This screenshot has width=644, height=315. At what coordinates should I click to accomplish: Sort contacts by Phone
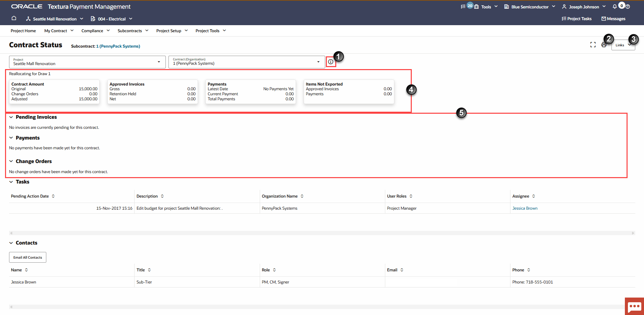529,270
